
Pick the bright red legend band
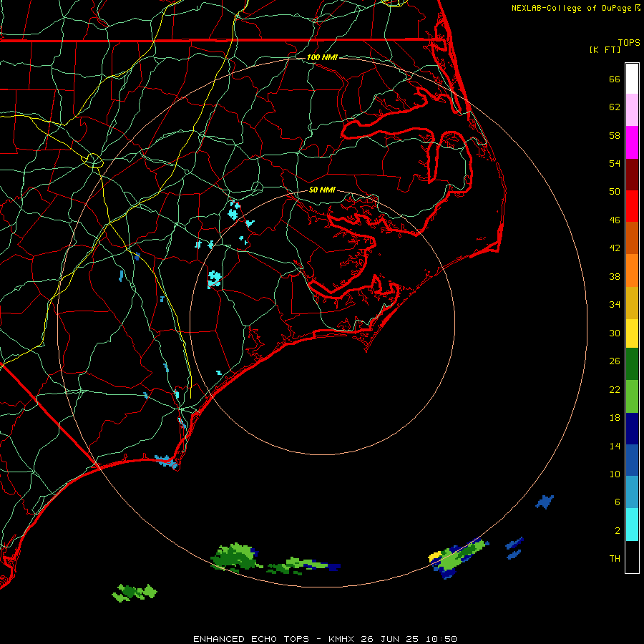(632, 206)
